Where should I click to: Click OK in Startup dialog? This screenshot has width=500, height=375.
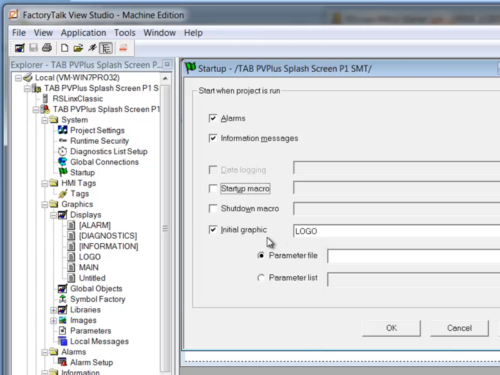391,328
